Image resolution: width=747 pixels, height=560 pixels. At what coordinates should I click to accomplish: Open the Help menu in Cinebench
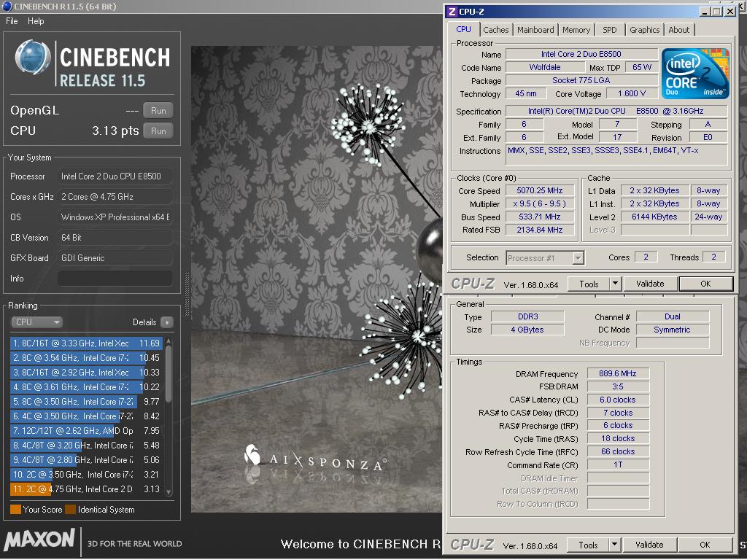[x=36, y=21]
